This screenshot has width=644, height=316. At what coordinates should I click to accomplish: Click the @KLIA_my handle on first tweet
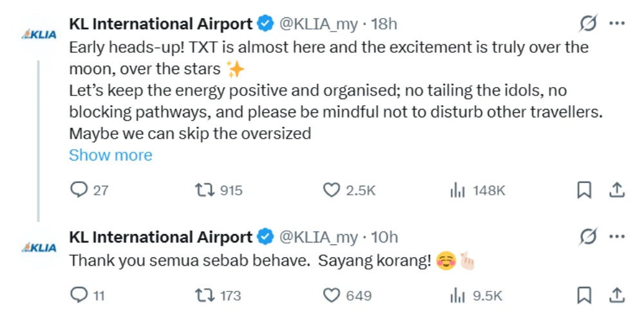(317, 24)
